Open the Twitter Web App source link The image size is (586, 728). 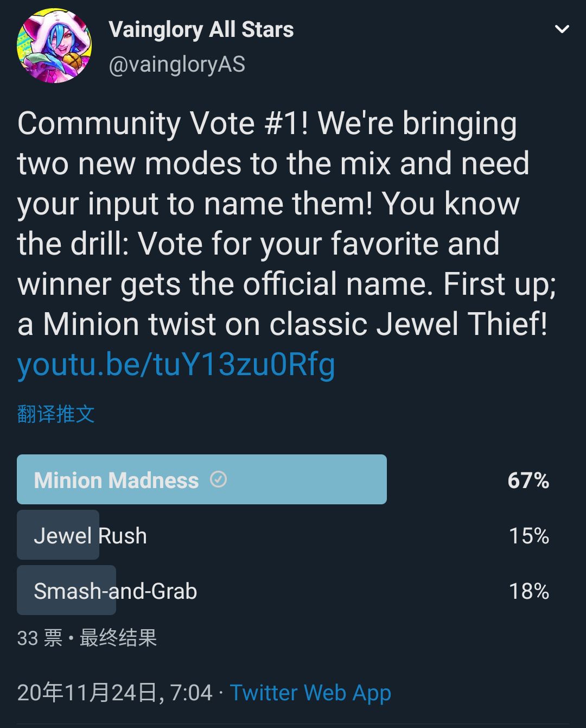tap(310, 693)
